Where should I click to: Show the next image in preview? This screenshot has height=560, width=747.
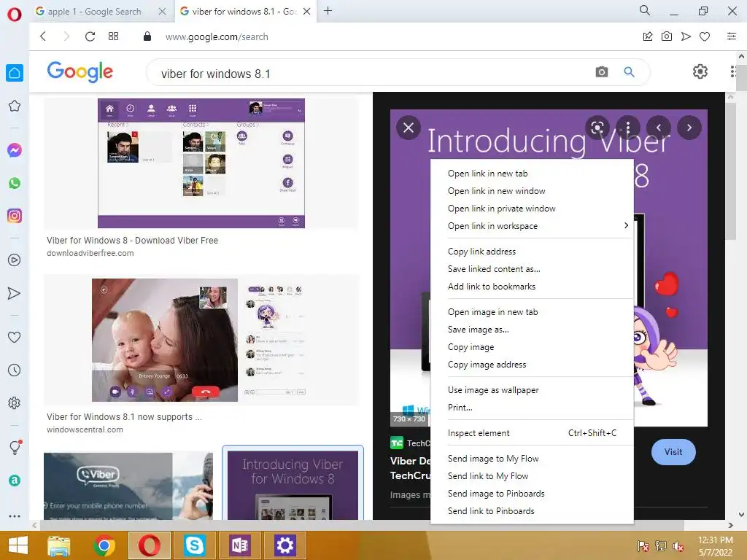click(x=689, y=128)
